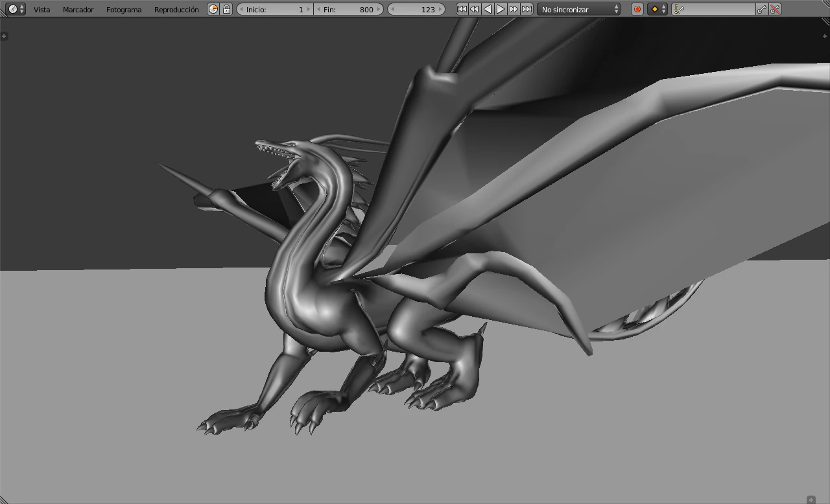Insert keyframe with key icon button
830x504 pixels.
click(762, 9)
